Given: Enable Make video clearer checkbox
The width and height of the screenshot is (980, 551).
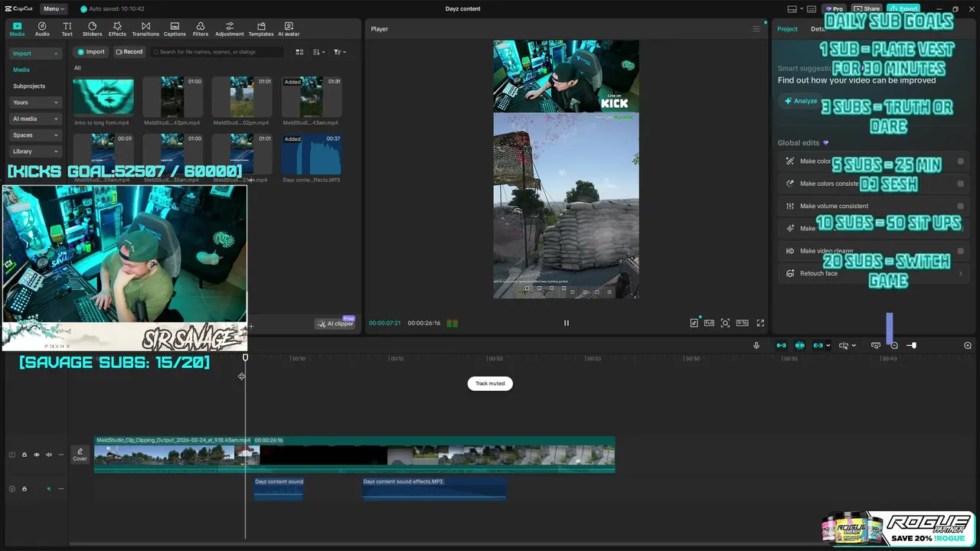Looking at the screenshot, I should [x=961, y=251].
